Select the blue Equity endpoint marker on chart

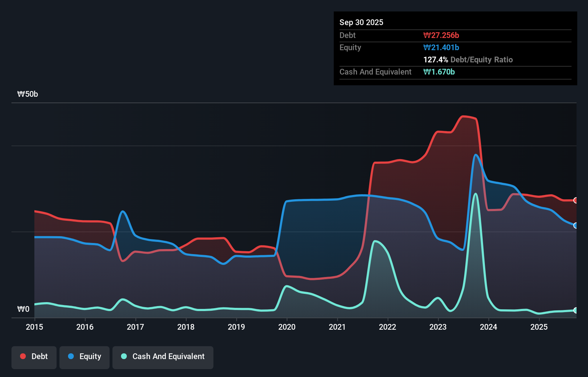[x=575, y=226]
